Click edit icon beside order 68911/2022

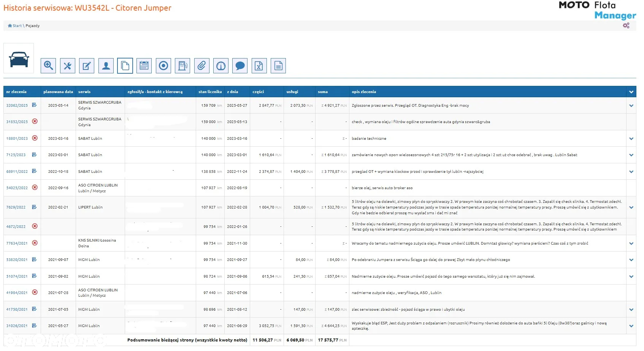[34, 171]
